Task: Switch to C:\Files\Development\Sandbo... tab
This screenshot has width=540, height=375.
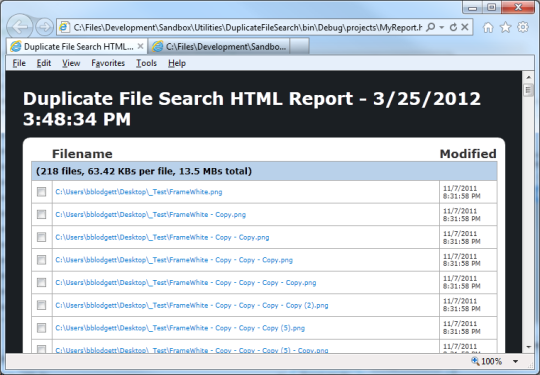Action: pos(219,46)
